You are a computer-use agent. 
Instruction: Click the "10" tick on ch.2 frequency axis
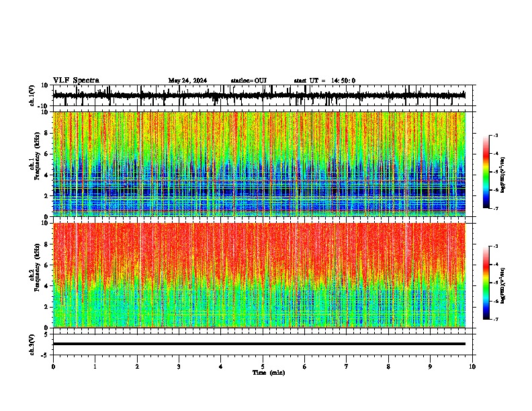[x=45, y=223]
